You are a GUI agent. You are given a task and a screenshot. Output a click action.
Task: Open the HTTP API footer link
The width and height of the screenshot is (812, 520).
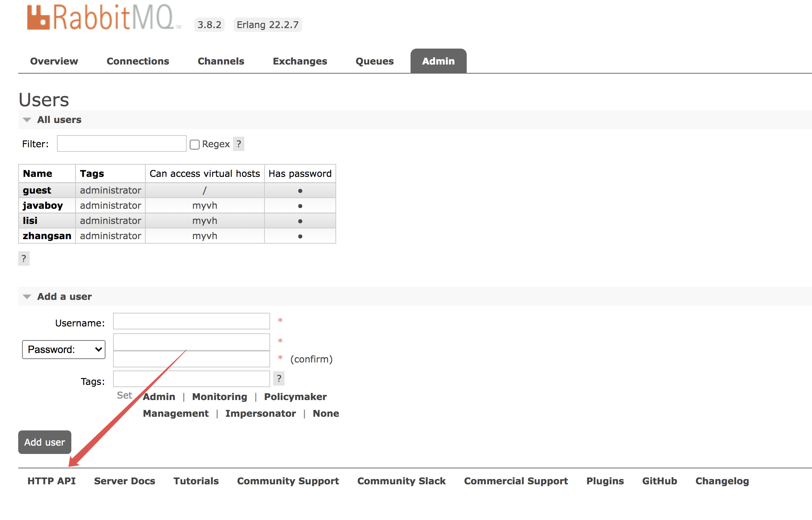(x=51, y=481)
